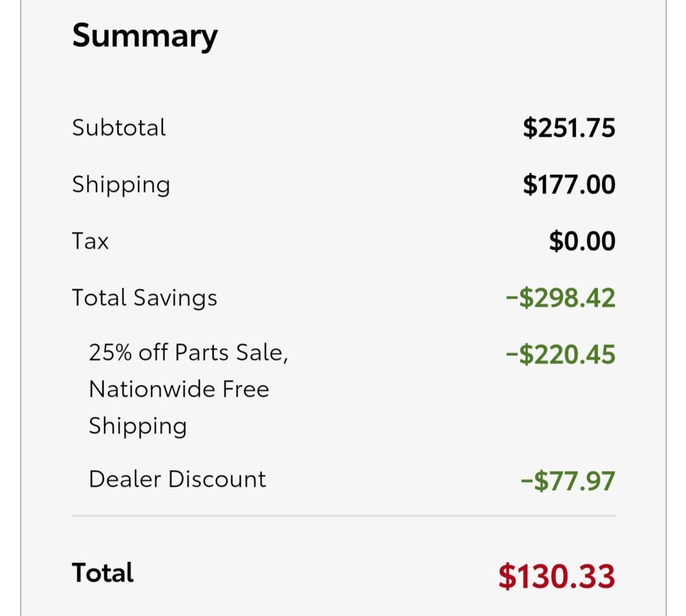
Task: Click the $177.00 shipping amount
Action: 569,184
